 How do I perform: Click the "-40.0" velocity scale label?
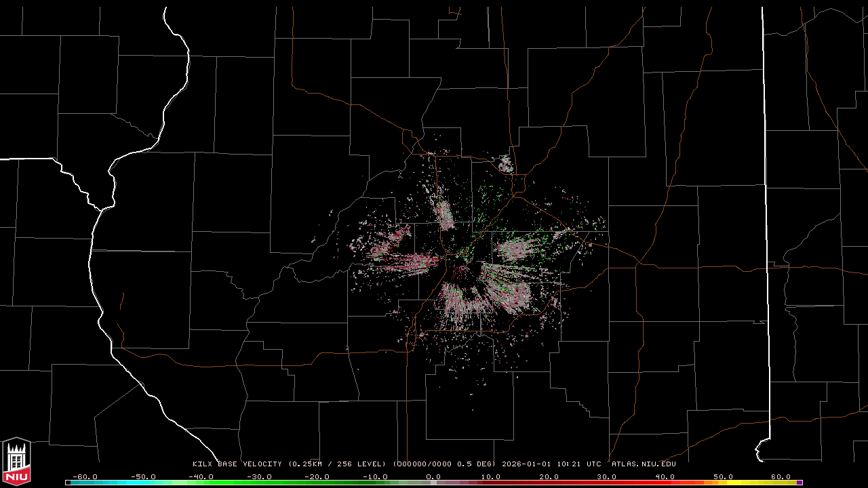point(201,476)
